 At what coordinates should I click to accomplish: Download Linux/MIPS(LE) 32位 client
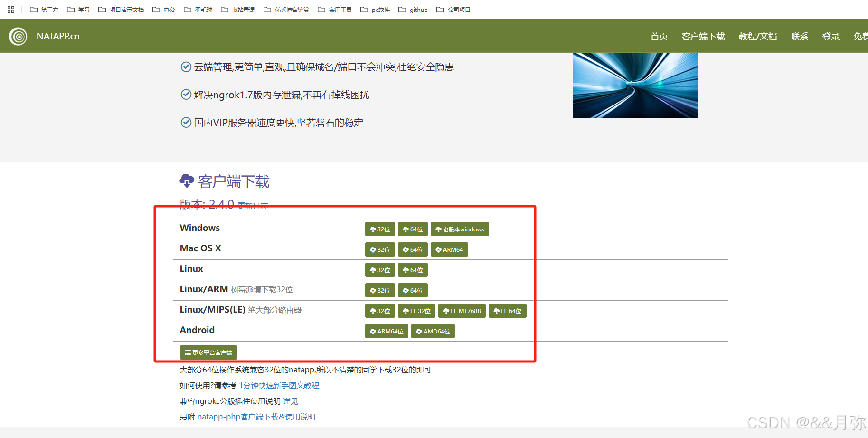[380, 311]
